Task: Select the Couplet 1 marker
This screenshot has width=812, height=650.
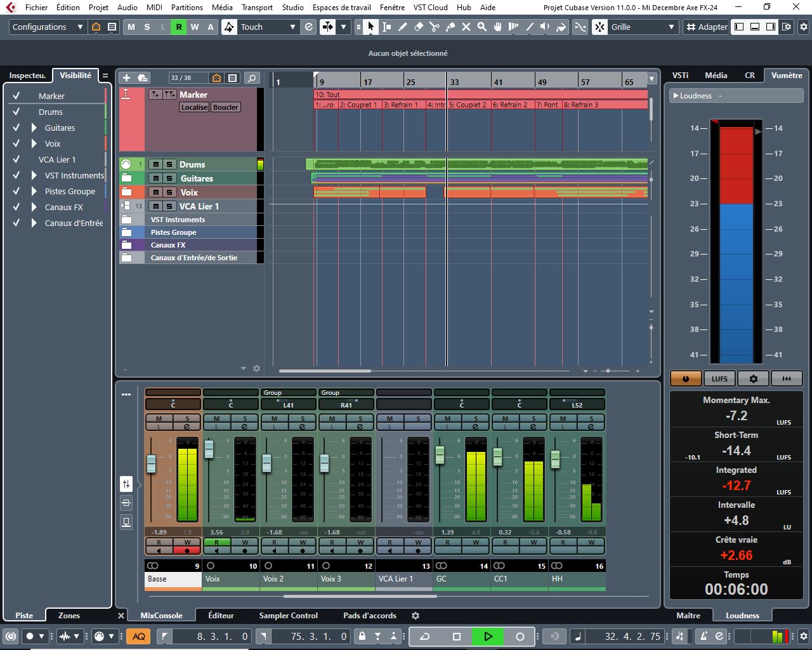Action: (360, 105)
